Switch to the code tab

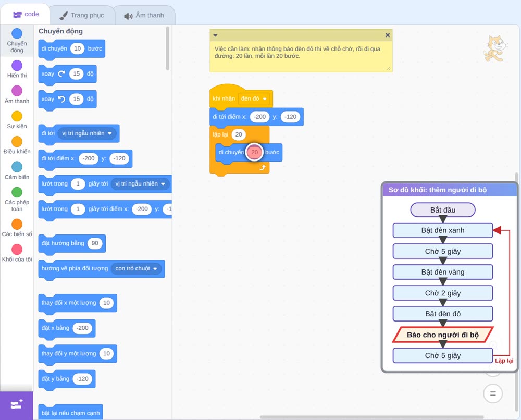[26, 14]
